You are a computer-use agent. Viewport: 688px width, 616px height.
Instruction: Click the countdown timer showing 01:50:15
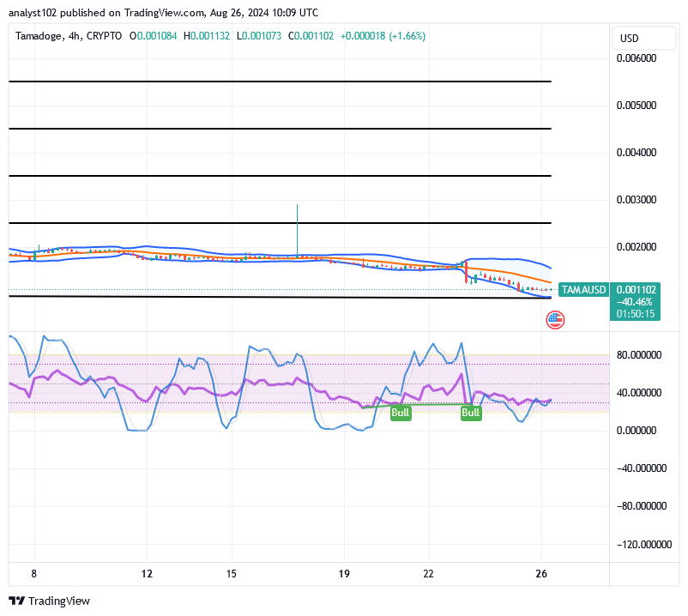(x=635, y=312)
